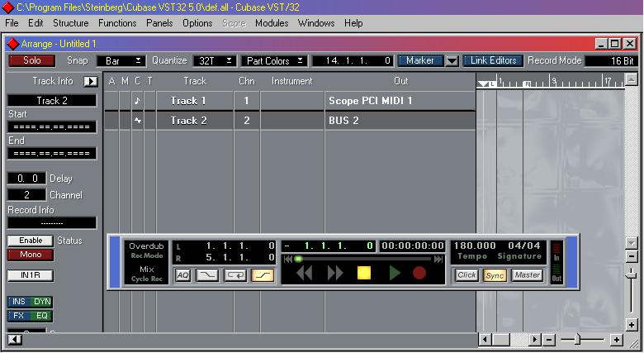
Task: Click the Marker button
Action: pos(420,60)
